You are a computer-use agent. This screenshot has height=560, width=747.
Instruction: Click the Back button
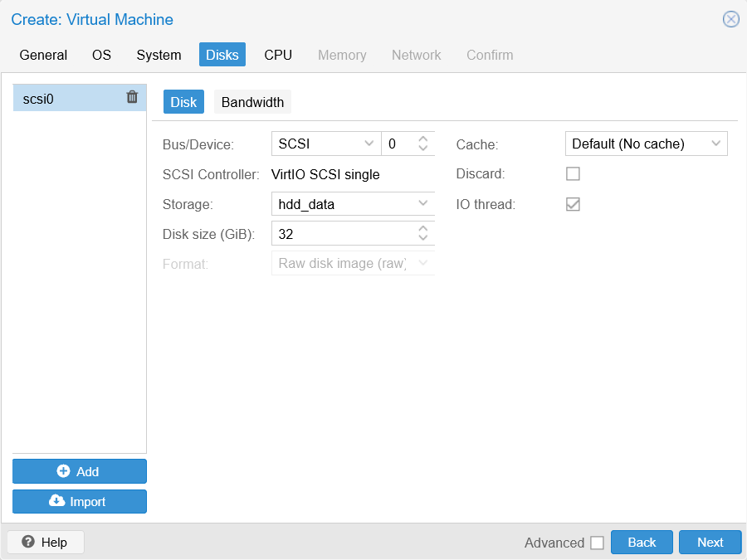tap(642, 542)
